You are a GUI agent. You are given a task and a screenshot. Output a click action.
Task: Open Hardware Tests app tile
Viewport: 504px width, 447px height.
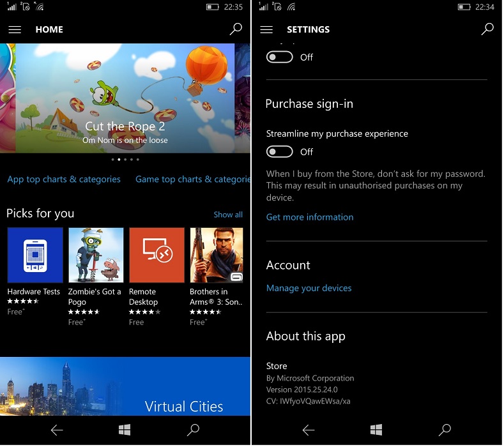[x=35, y=256]
